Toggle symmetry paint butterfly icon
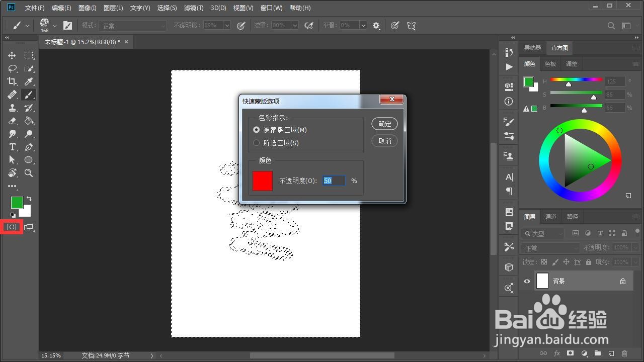The image size is (644, 362). 411,26
